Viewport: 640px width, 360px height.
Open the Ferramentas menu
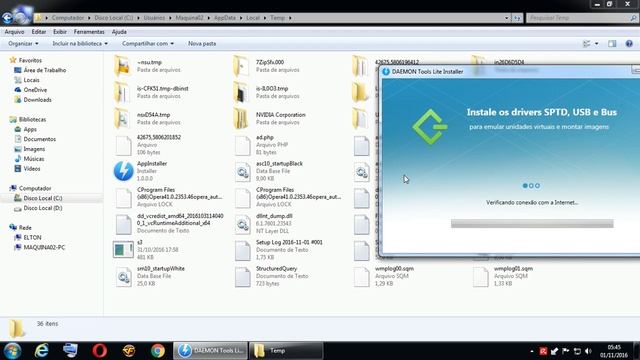[x=89, y=31]
